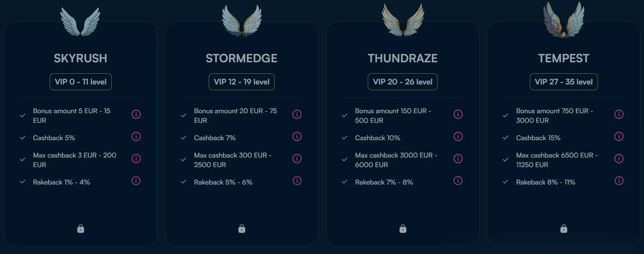Viewport: 644px width, 254px height.
Task: Click the VIP 27 - 35 level badge
Action: pos(563,81)
